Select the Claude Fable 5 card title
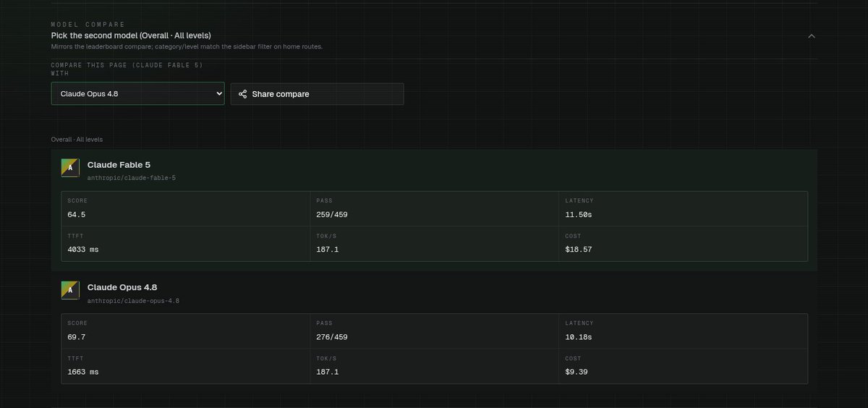Image resolution: width=868 pixels, height=408 pixels. pyautogui.click(x=119, y=164)
